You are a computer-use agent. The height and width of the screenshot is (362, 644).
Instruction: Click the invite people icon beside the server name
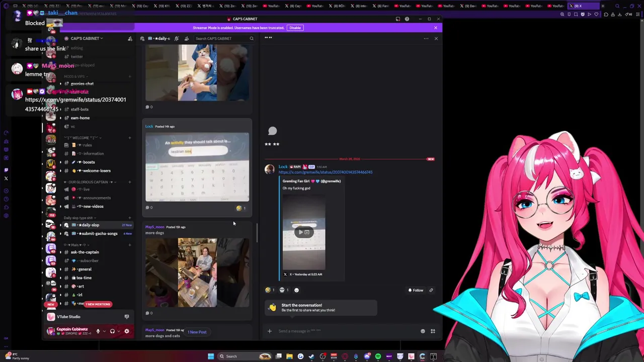[x=130, y=38]
